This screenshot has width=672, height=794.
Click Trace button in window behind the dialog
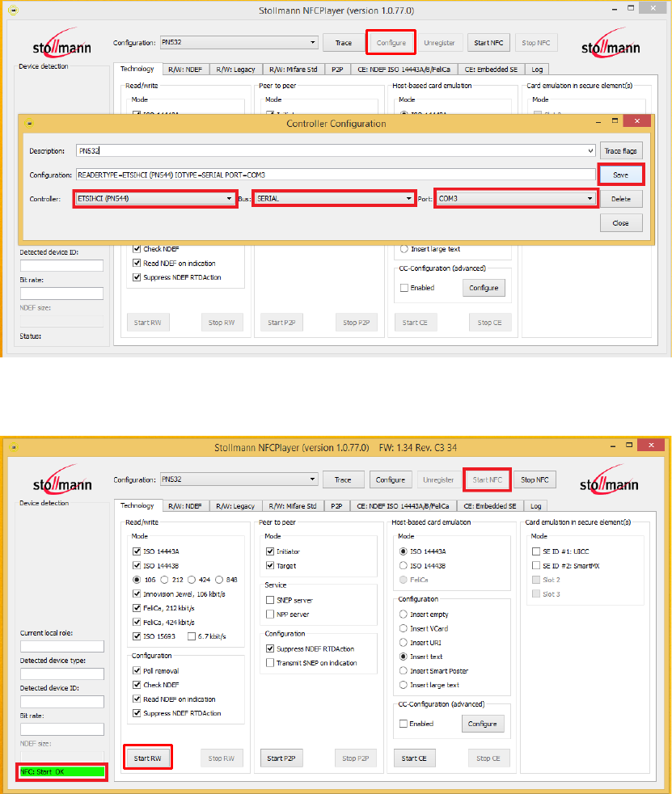(x=344, y=43)
